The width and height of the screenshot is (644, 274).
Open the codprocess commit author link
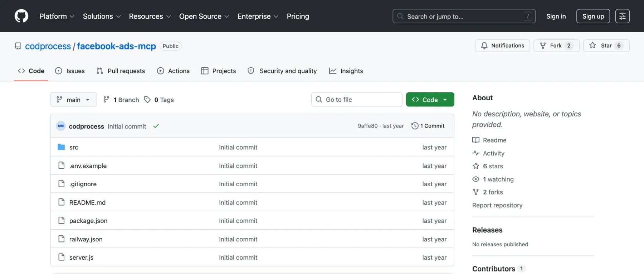coord(86,126)
